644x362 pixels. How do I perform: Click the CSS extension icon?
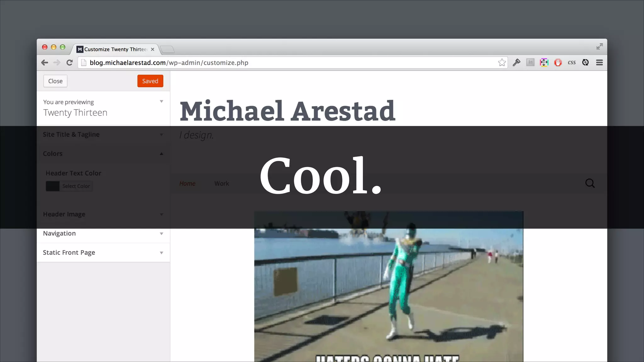(x=572, y=63)
